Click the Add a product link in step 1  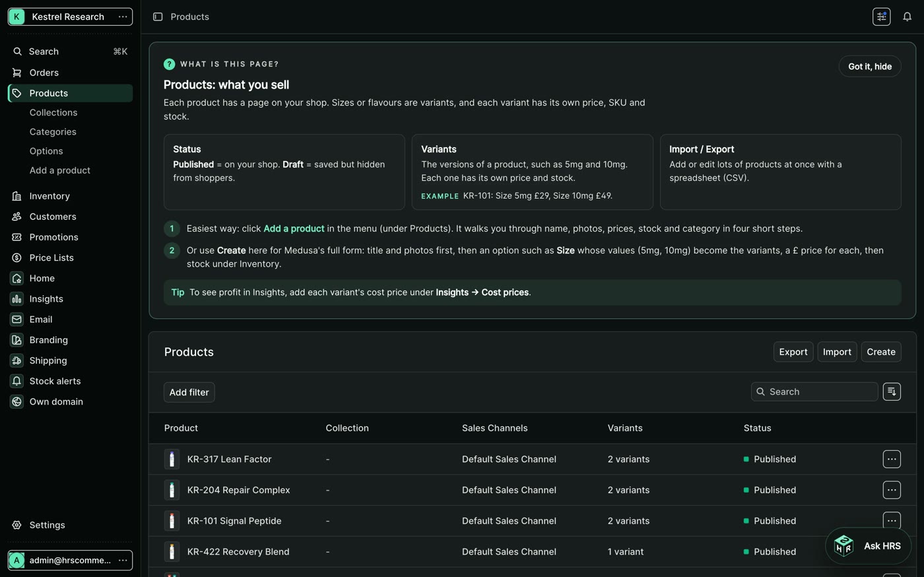tap(294, 228)
